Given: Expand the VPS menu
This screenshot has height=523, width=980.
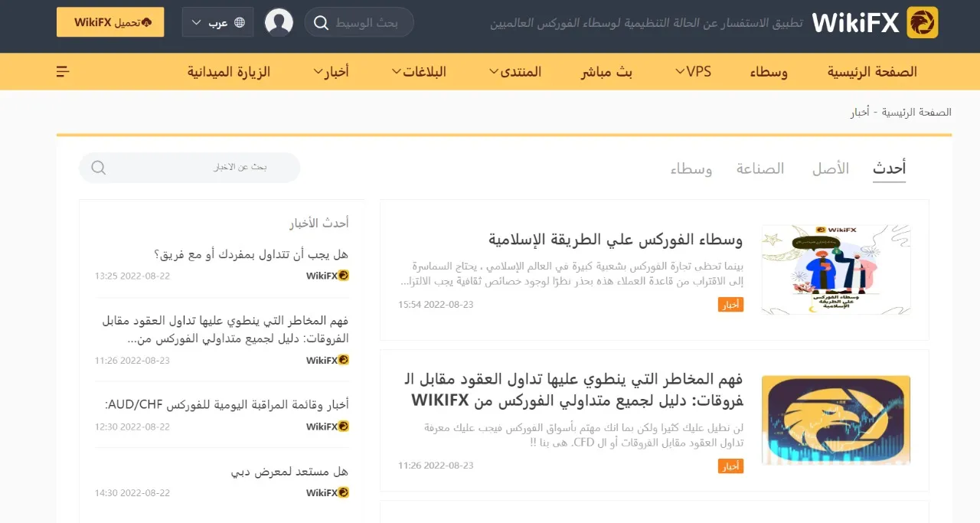Looking at the screenshot, I should tap(692, 71).
